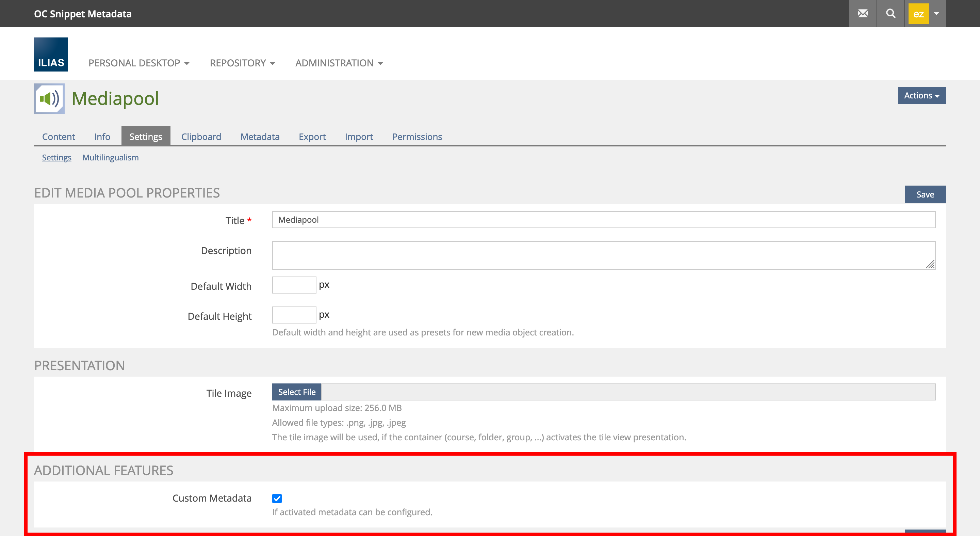Viewport: 980px width, 536px height.
Task: Expand the Personal Desktop menu
Action: pyautogui.click(x=139, y=63)
